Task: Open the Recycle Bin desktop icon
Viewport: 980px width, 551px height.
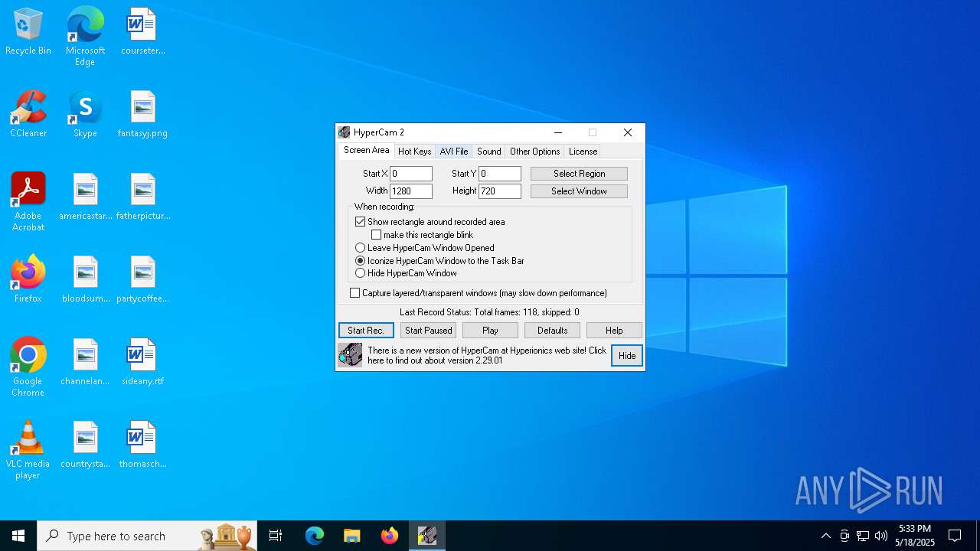Action: (x=28, y=32)
